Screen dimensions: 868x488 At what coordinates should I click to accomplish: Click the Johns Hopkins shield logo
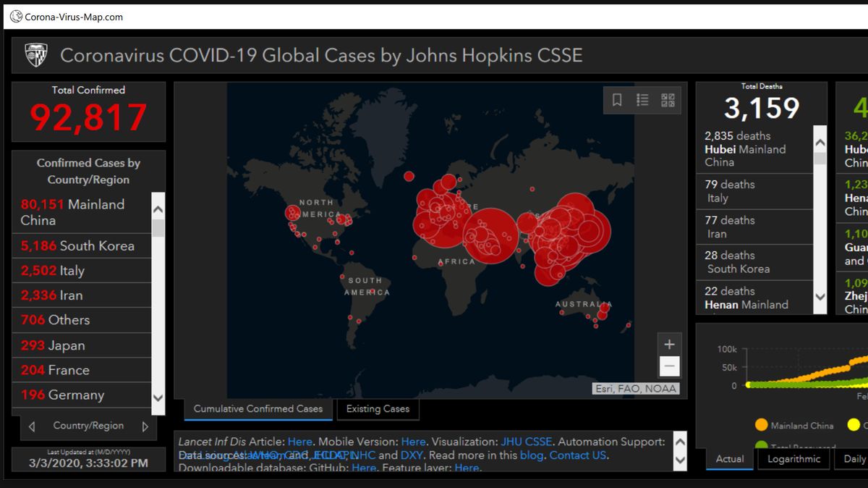(x=36, y=55)
